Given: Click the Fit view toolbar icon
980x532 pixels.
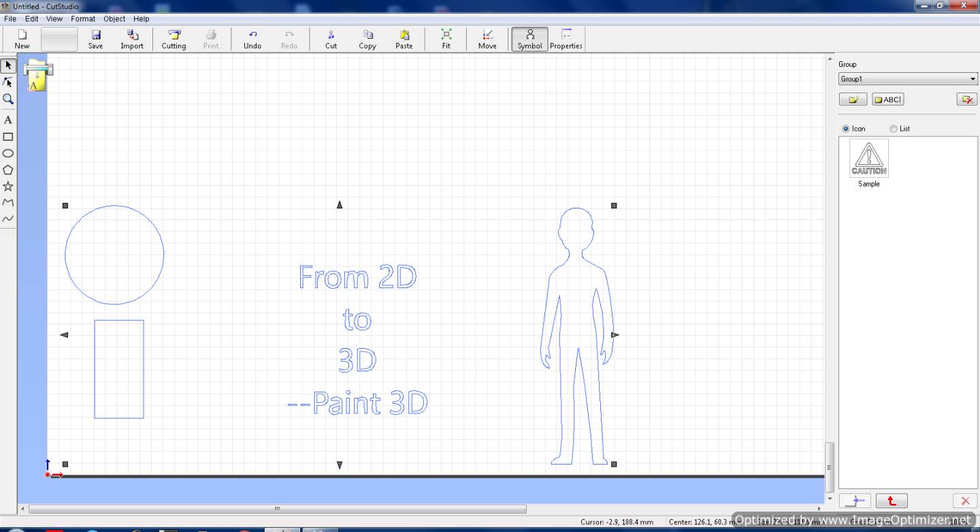Looking at the screenshot, I should 446,39.
